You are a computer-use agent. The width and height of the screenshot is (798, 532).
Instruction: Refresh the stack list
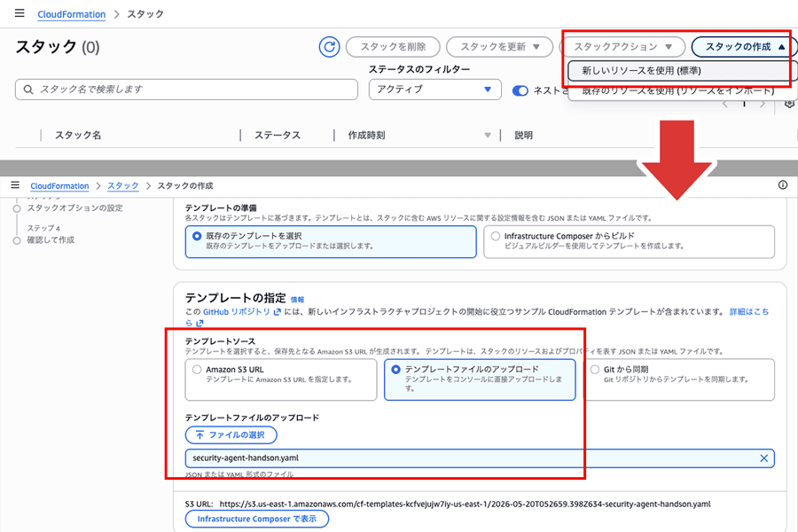pyautogui.click(x=329, y=47)
